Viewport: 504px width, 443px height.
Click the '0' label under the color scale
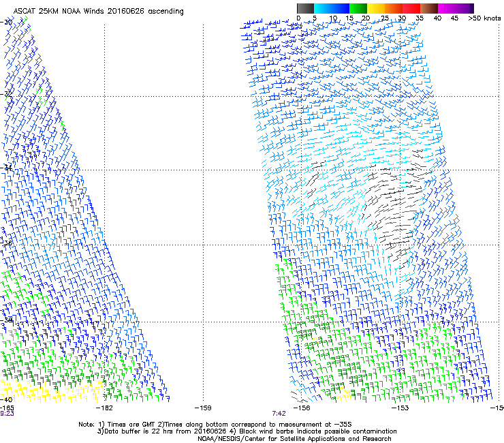[x=298, y=18]
